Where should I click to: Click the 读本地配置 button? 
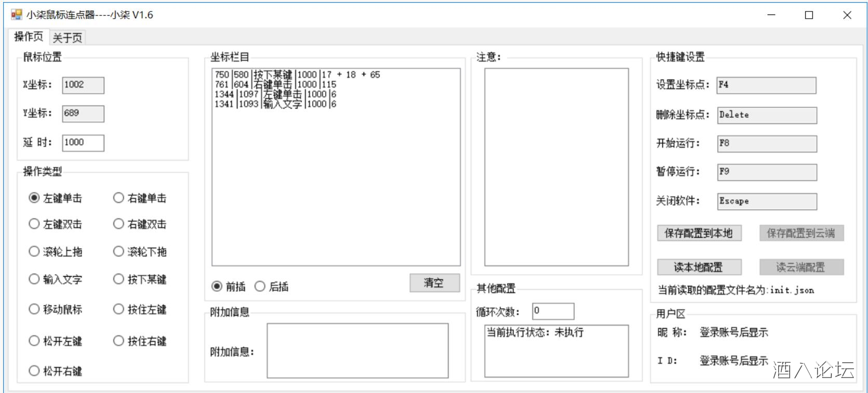point(699,267)
